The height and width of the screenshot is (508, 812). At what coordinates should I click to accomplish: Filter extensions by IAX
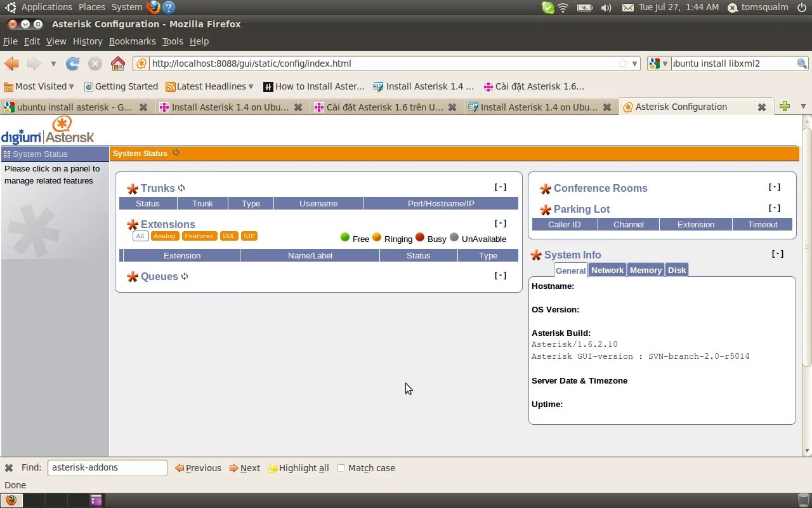[x=228, y=236]
